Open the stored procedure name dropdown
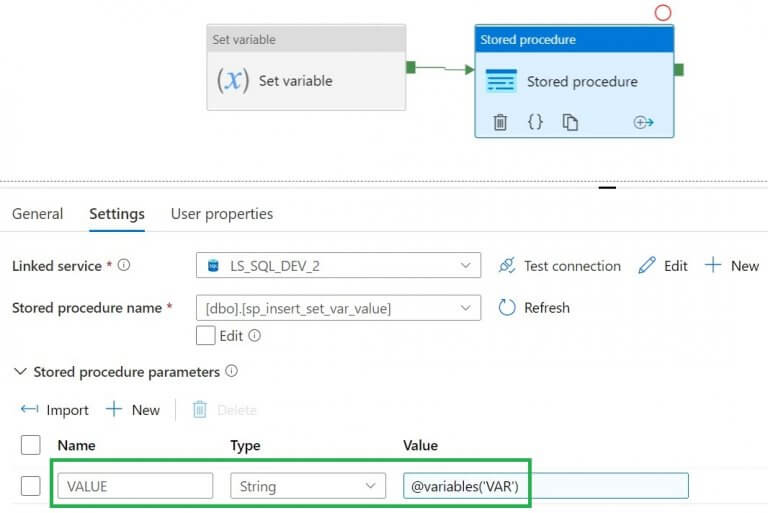 click(337, 308)
